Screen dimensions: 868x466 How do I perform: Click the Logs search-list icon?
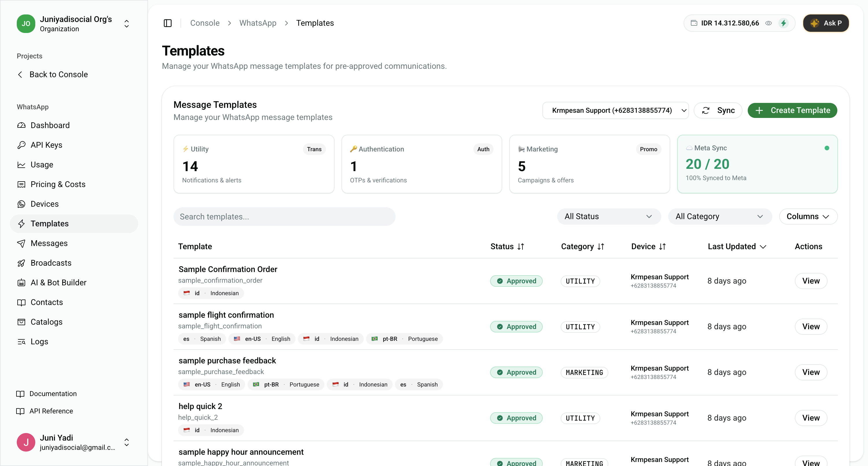pyautogui.click(x=21, y=341)
